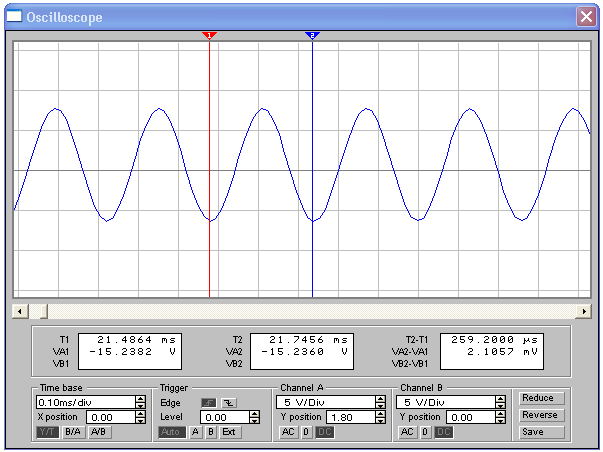
Task: Click the VA2 value -15.2360 V
Action: [x=305, y=352]
